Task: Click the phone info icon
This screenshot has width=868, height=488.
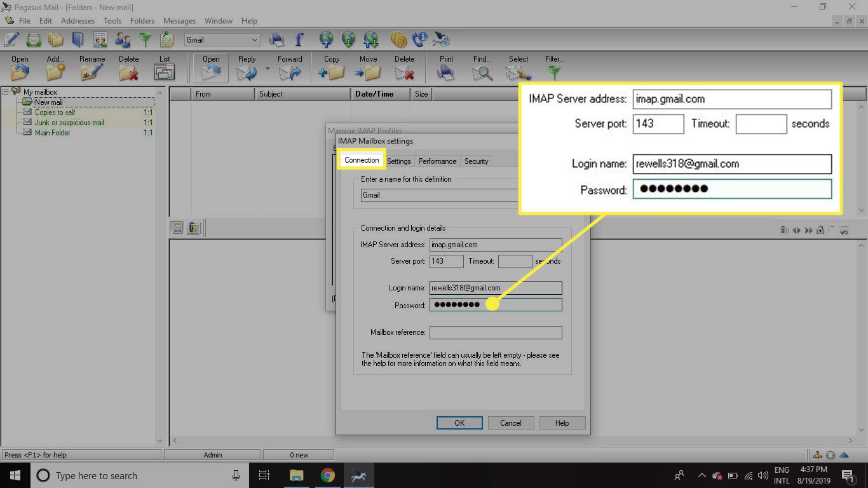Action: click(420, 40)
